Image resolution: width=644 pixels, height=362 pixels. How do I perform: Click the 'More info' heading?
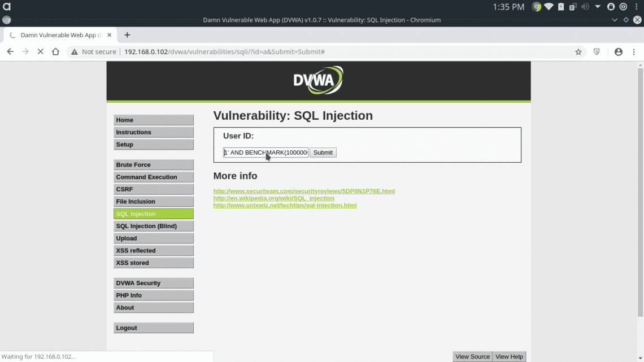[236, 176]
